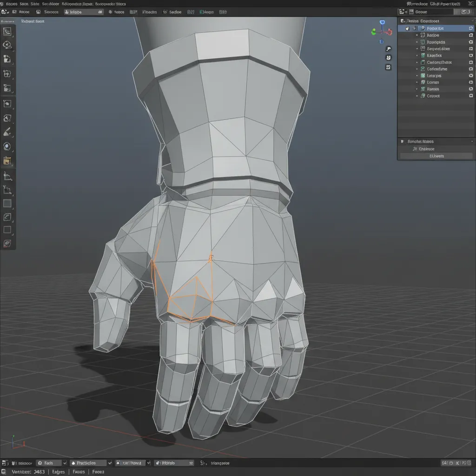Select the cursor tool below box select
Viewport: 476px width, 476px height.
[x=7, y=45]
